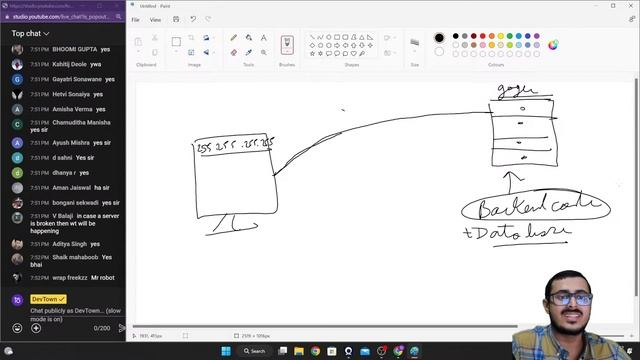
Task: Open Google Chrome from taskbar
Action: (315, 351)
